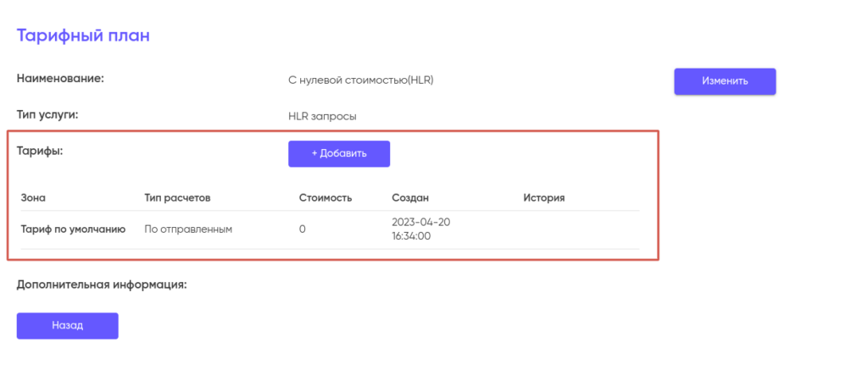868x381 pixels.
Task: Select the plan name С нулевой стоимостью(HLR)
Action: [x=361, y=80]
